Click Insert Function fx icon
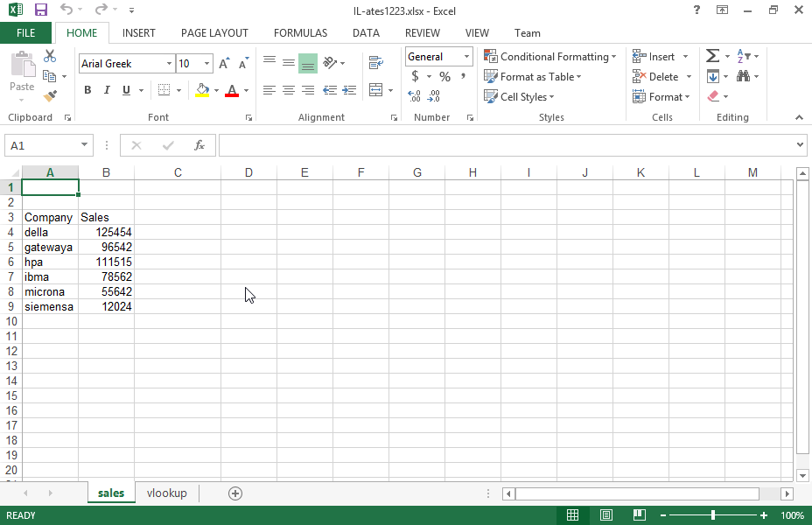 click(x=199, y=145)
